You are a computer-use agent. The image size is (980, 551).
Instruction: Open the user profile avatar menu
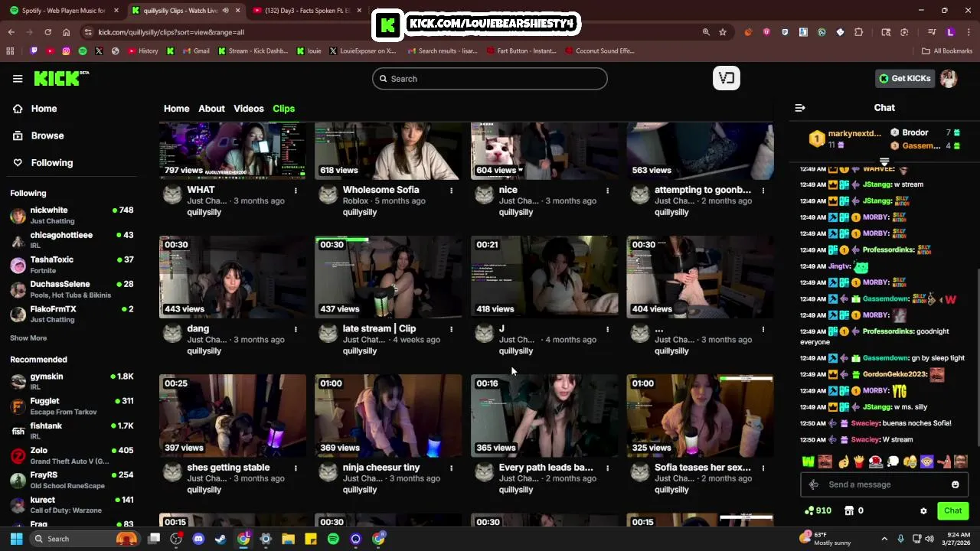click(949, 78)
